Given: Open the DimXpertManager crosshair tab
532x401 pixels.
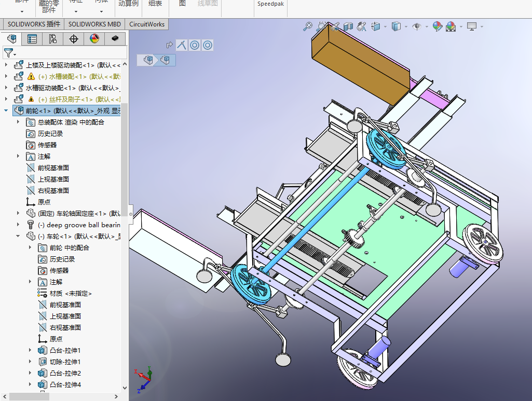Looking at the screenshot, I should [74, 39].
